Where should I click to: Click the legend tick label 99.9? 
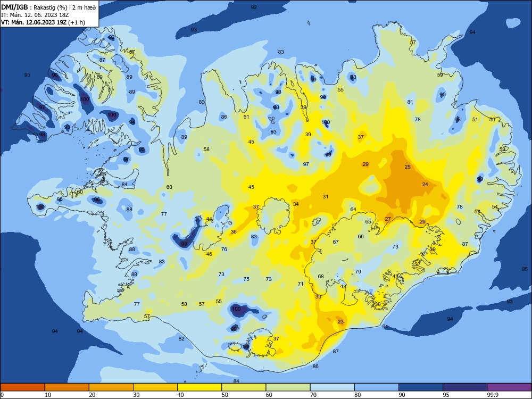(x=492, y=395)
